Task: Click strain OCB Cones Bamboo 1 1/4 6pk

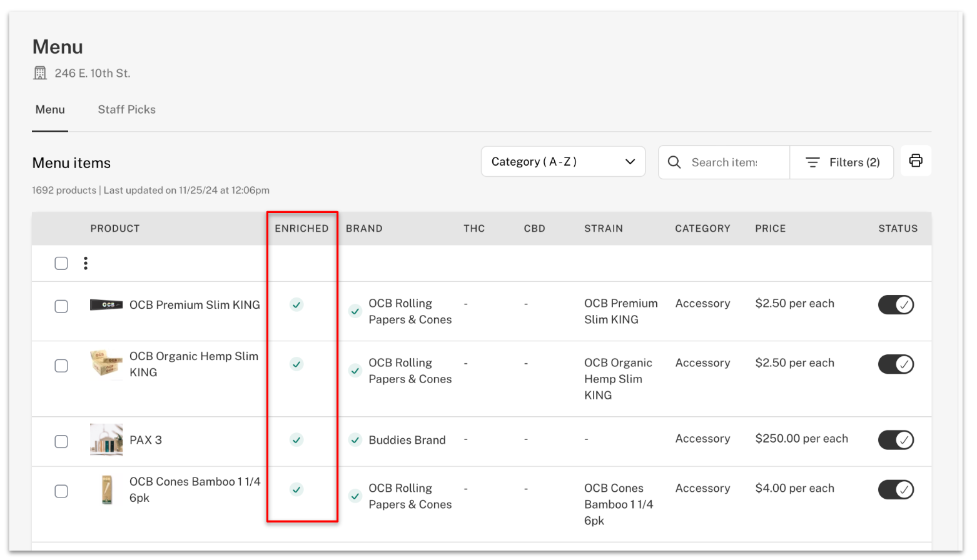Action: click(619, 504)
